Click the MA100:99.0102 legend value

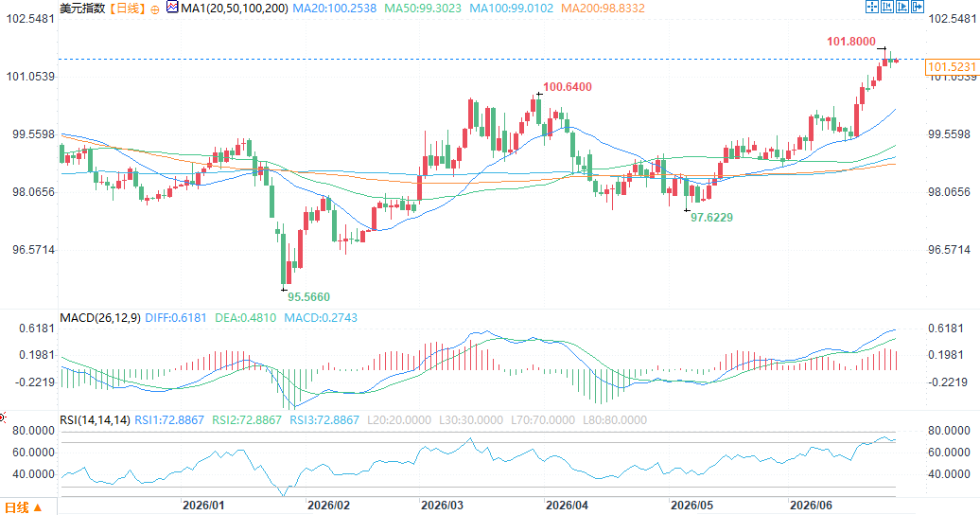point(511,9)
